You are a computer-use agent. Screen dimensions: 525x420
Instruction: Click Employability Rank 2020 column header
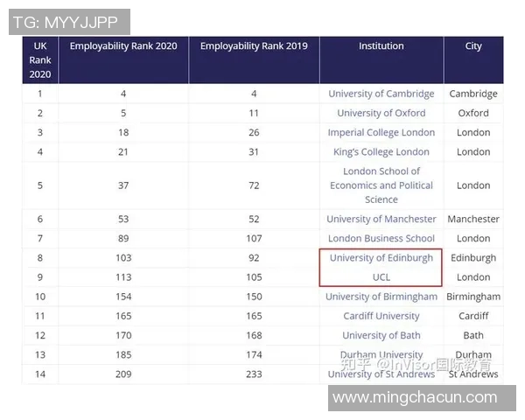122,45
